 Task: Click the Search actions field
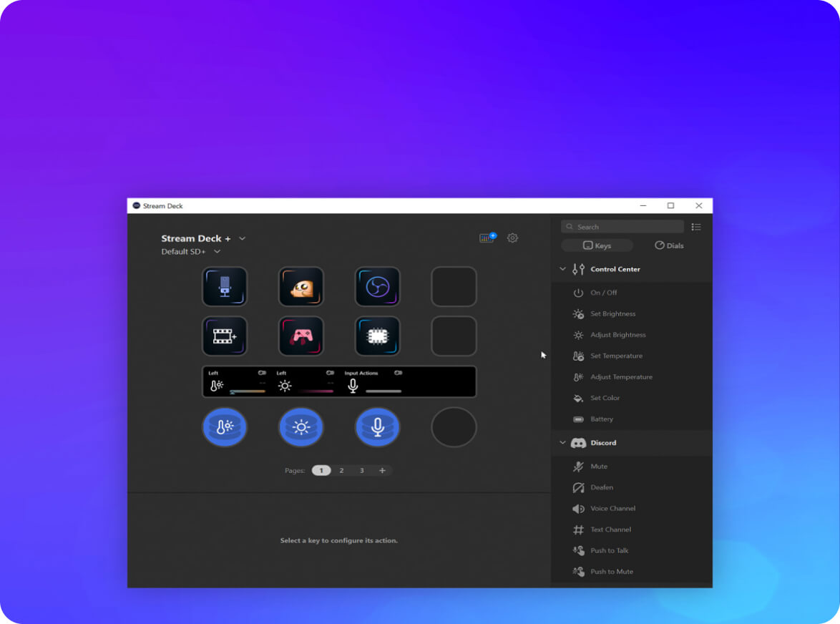(x=622, y=227)
